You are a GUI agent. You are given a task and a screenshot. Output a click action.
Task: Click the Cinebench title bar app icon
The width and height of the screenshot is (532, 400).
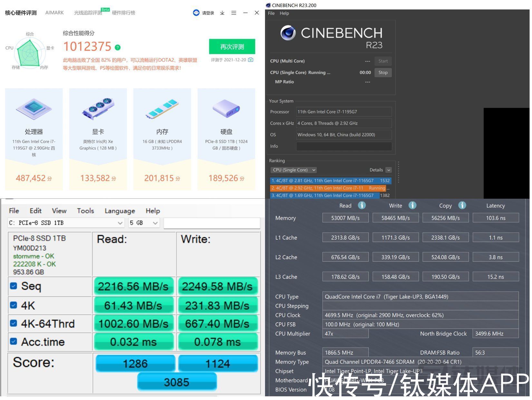coord(268,5)
